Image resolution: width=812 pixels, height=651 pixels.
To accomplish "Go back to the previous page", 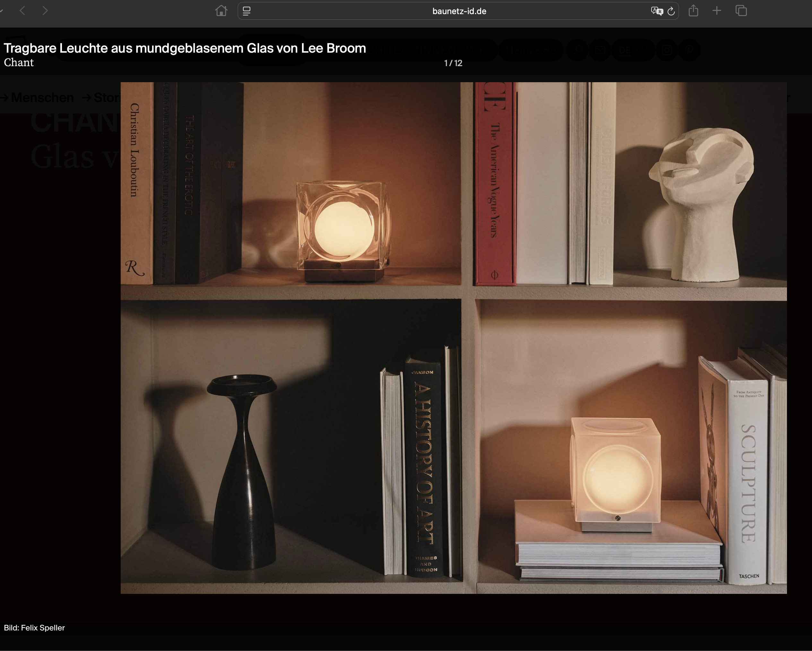I will click(x=22, y=11).
